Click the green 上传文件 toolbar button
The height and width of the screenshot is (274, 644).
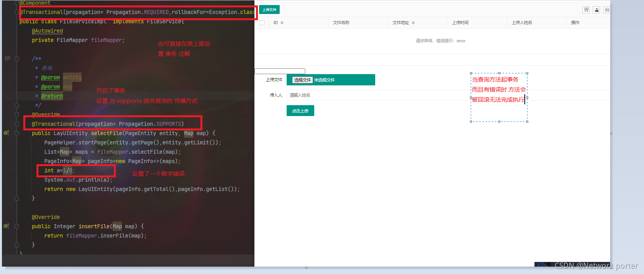point(270,10)
